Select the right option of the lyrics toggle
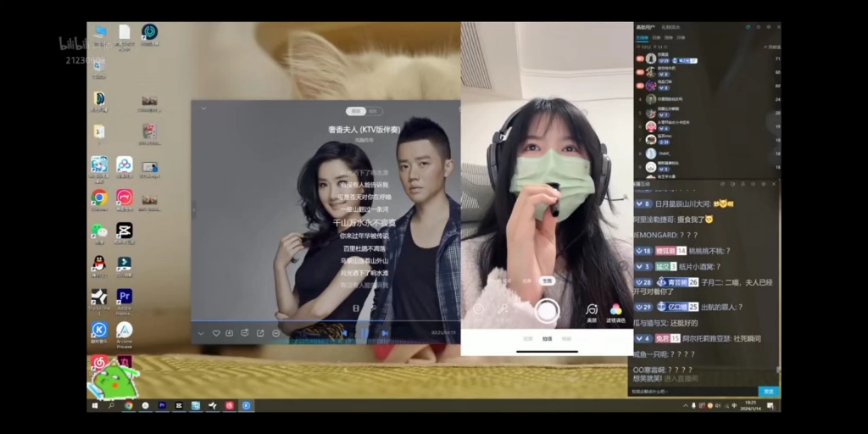Screen dimensions: 868x434 [x=374, y=111]
